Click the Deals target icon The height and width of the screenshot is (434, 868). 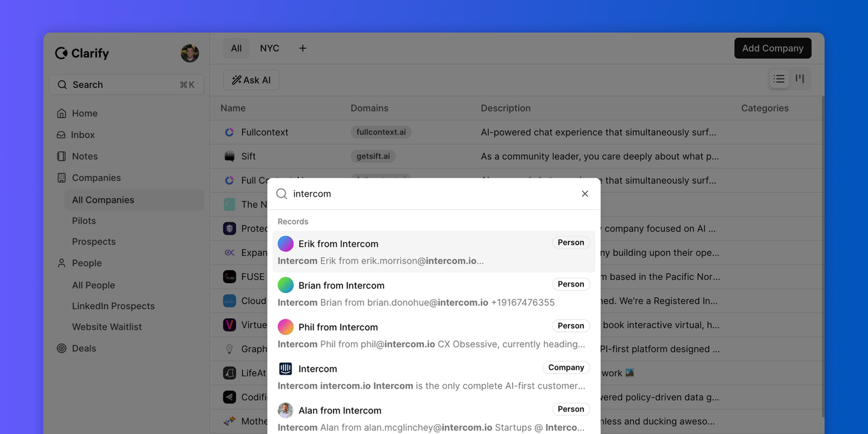click(62, 349)
